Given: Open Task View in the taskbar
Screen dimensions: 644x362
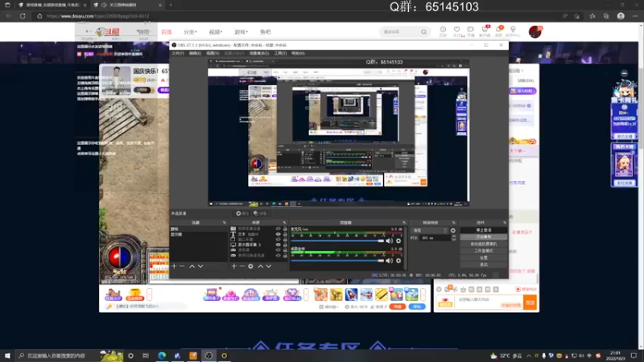Looking at the screenshot, I should (x=146, y=356).
